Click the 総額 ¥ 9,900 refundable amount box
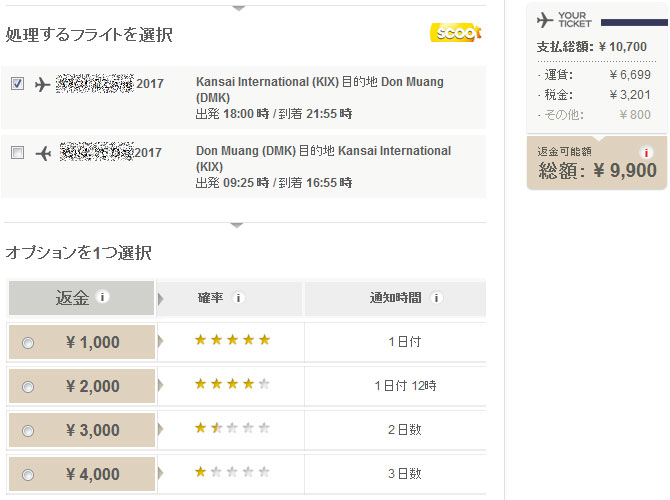The width and height of the screenshot is (670, 500). [597, 164]
